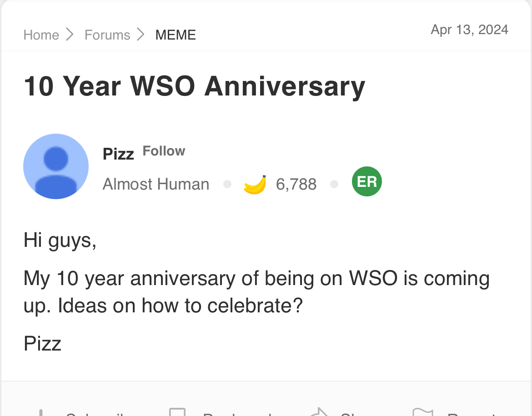Click the "Hi guys," greeting line
The height and width of the screenshot is (416, 532).
[60, 240]
